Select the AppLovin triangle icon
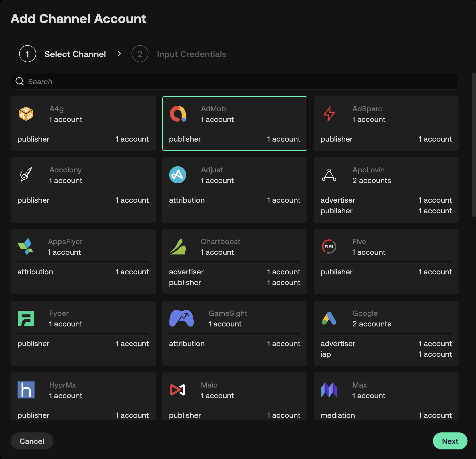This screenshot has width=476, height=459. [x=329, y=175]
